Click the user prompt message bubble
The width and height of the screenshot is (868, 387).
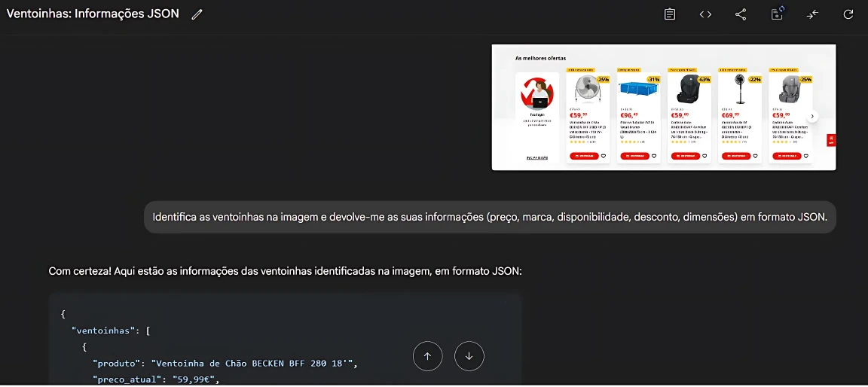point(490,217)
